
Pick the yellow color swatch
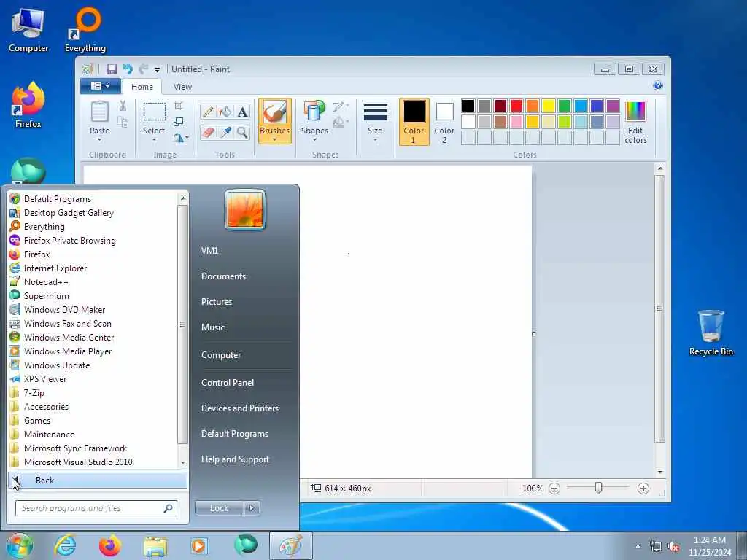[549, 106]
